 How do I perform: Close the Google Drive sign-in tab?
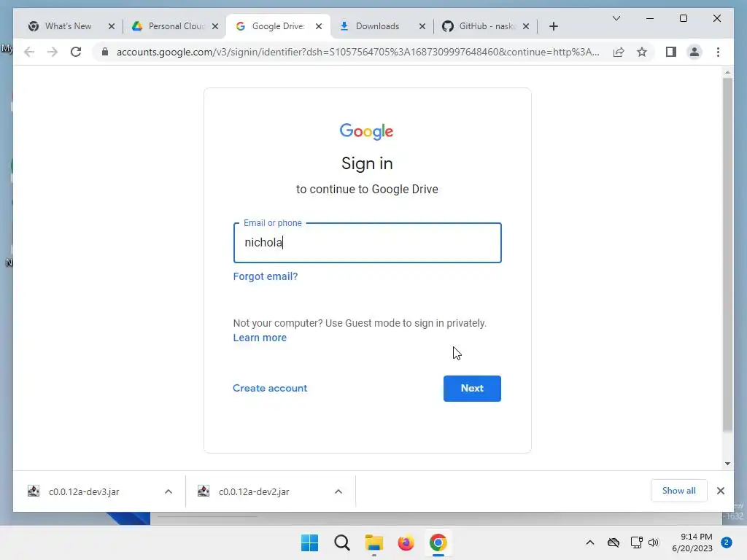click(319, 26)
